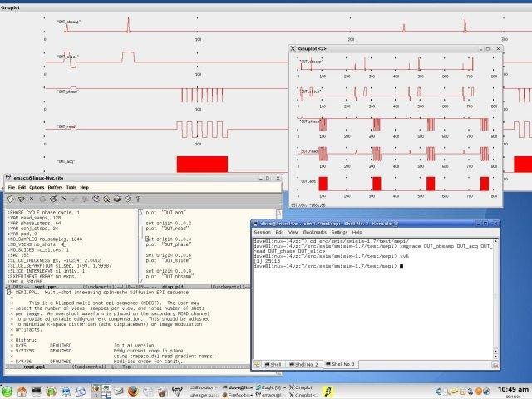Open the Help menu in Emacs
Screen dimensions: 532x399
(85, 187)
